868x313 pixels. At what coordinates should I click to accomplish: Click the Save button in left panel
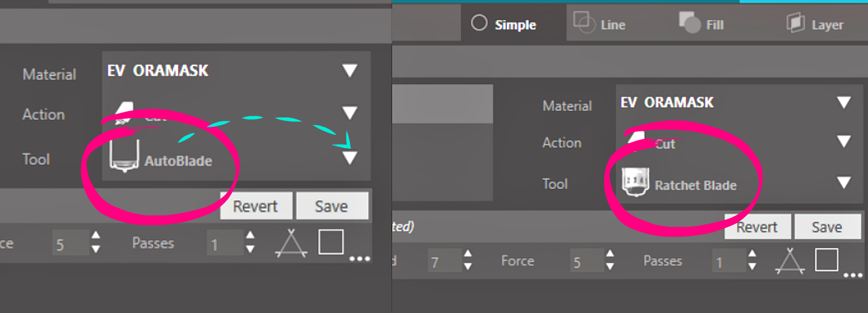(332, 206)
